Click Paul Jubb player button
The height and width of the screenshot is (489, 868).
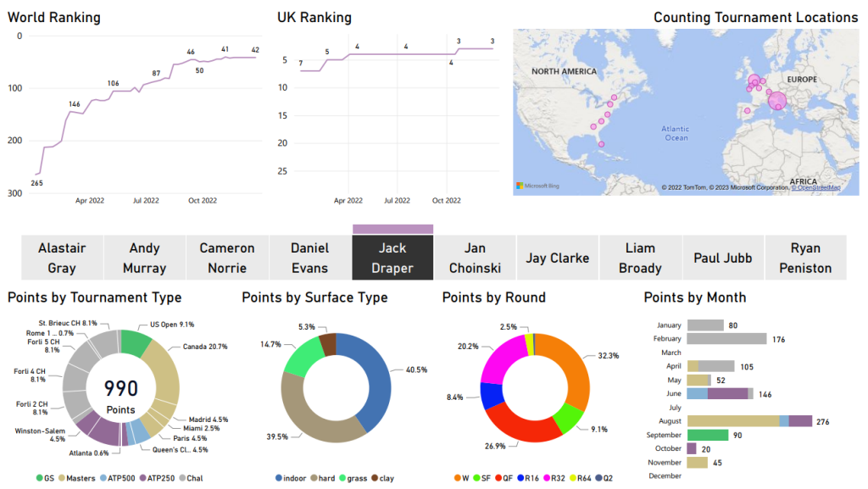[x=723, y=258]
